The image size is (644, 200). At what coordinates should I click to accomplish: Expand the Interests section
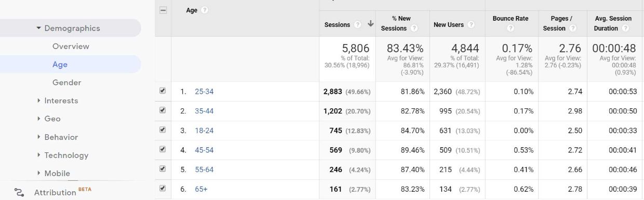(x=57, y=101)
